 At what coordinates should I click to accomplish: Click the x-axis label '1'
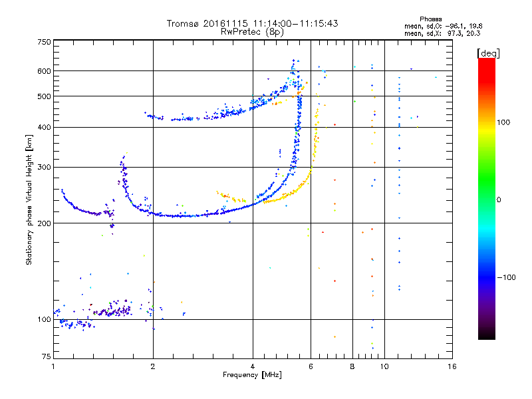pyautogui.click(x=53, y=366)
